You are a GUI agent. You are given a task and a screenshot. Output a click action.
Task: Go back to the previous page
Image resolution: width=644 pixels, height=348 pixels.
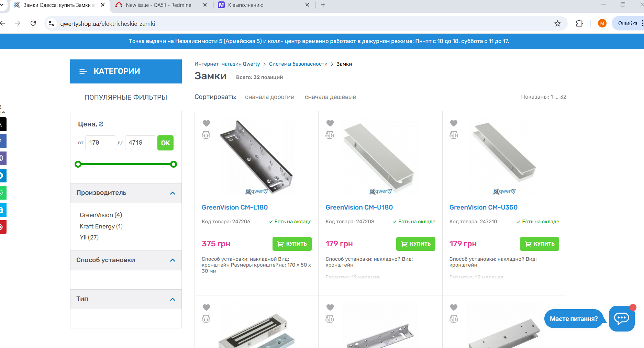pyautogui.click(x=3, y=23)
